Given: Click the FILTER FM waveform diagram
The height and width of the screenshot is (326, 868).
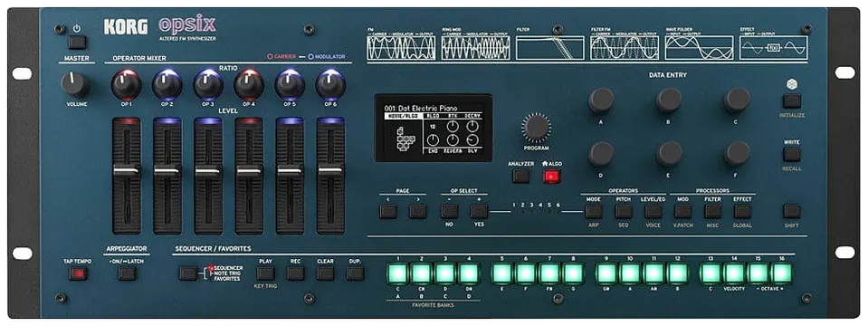Looking at the screenshot, I should [625, 48].
